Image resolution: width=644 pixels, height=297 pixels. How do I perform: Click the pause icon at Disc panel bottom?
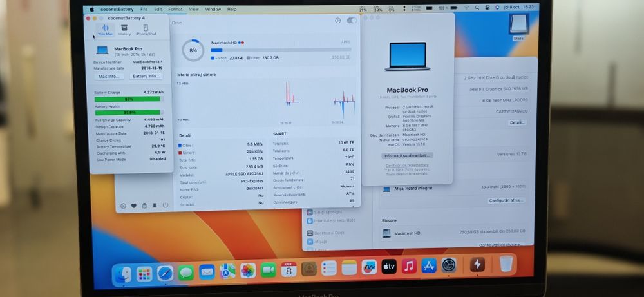pyautogui.click(x=155, y=206)
